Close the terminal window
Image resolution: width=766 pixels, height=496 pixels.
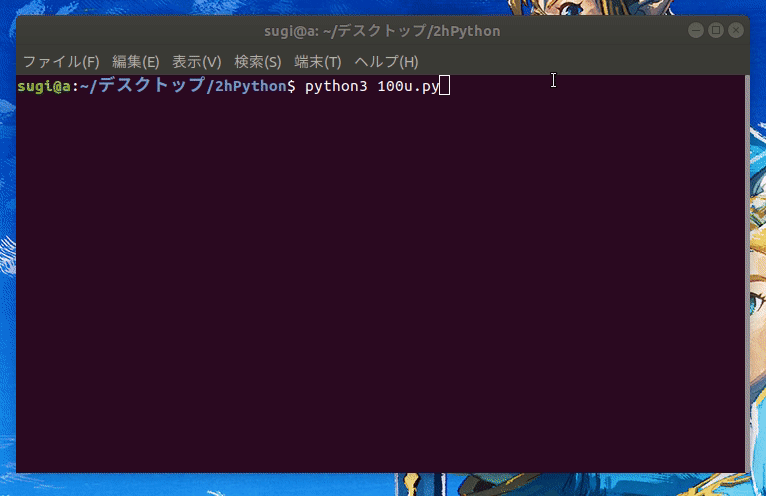[736, 30]
